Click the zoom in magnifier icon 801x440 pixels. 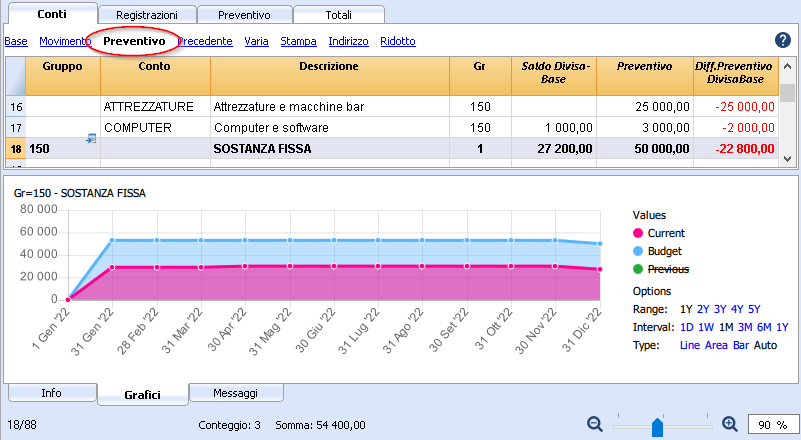coord(730,424)
